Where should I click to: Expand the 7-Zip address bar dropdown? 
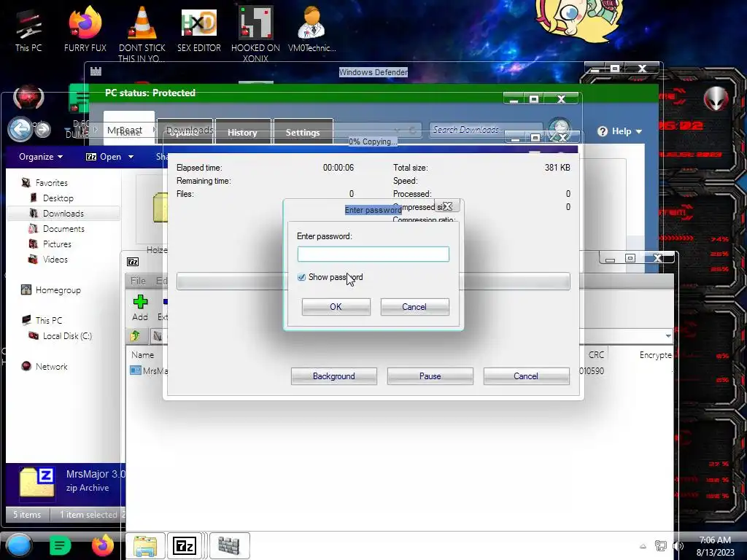[668, 335]
